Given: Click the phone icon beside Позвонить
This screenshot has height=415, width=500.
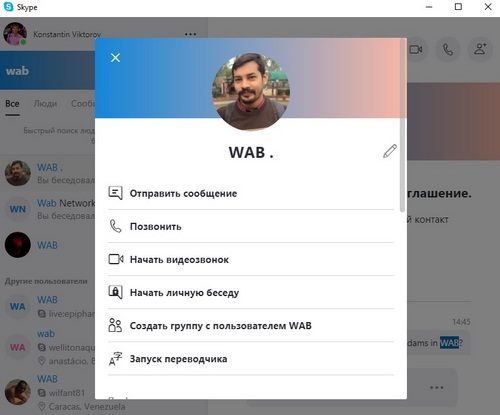Looking at the screenshot, I should point(115,226).
